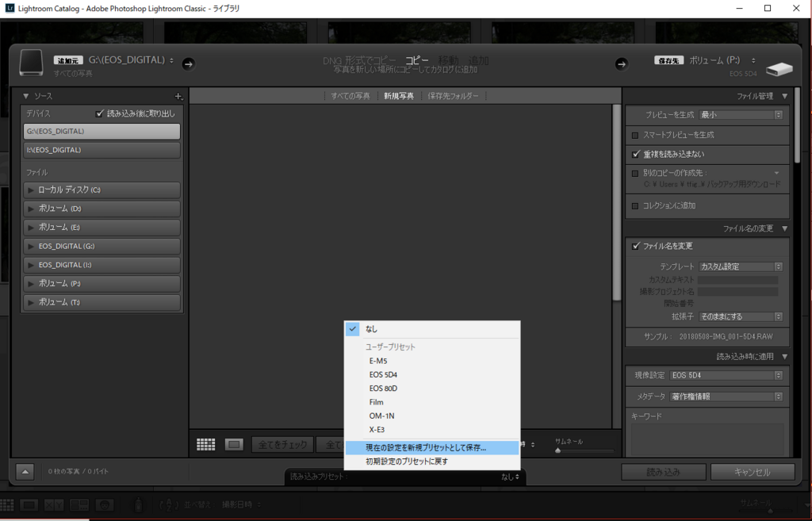Switch to すべての写真 tab
The image size is (812, 521).
(x=350, y=96)
